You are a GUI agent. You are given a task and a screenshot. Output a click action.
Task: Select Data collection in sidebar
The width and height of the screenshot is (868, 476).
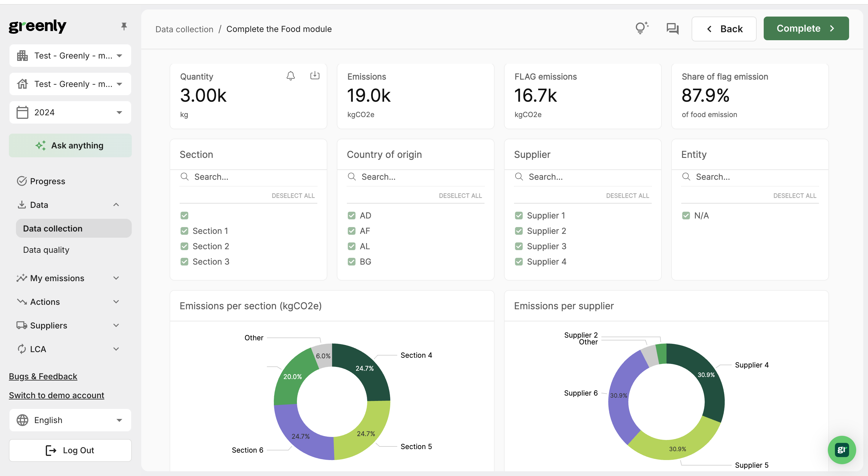click(74, 228)
